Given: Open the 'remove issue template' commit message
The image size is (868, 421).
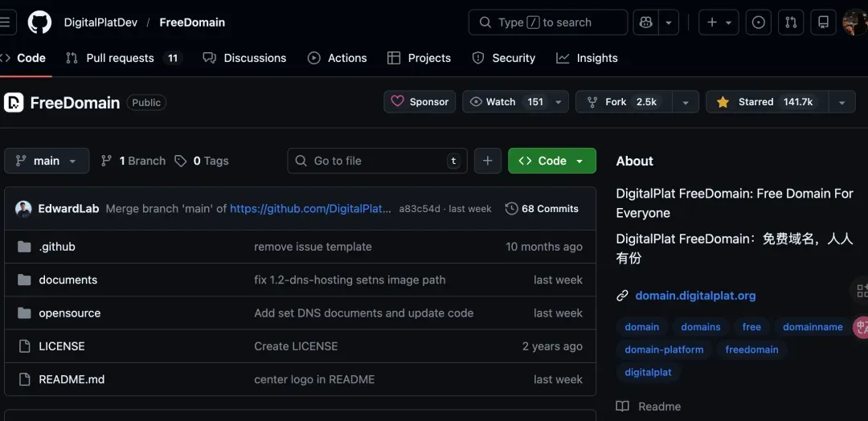Looking at the screenshot, I should coord(313,247).
